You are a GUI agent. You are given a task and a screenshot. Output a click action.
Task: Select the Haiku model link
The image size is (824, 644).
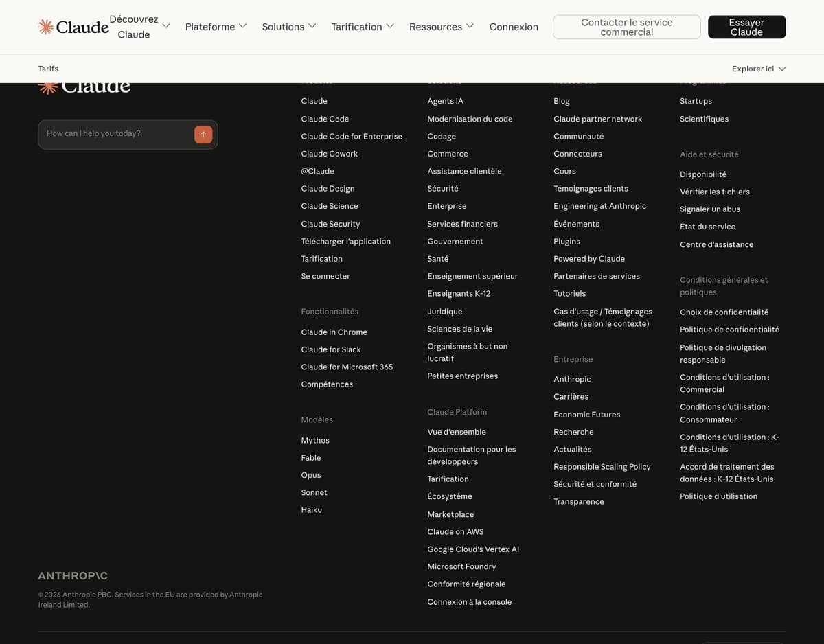[311, 510]
